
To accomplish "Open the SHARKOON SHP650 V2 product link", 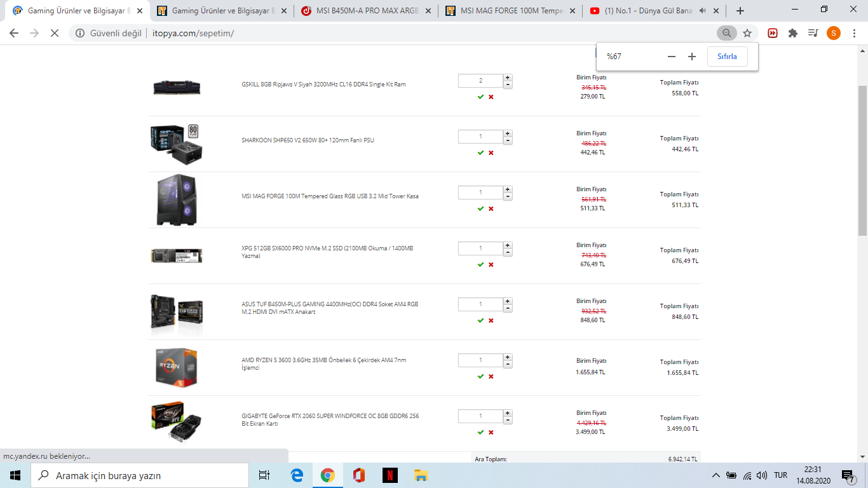I will coord(308,140).
